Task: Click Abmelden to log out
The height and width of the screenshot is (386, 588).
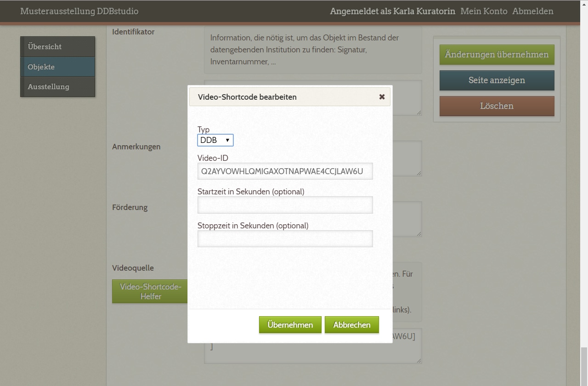Action: (533, 11)
